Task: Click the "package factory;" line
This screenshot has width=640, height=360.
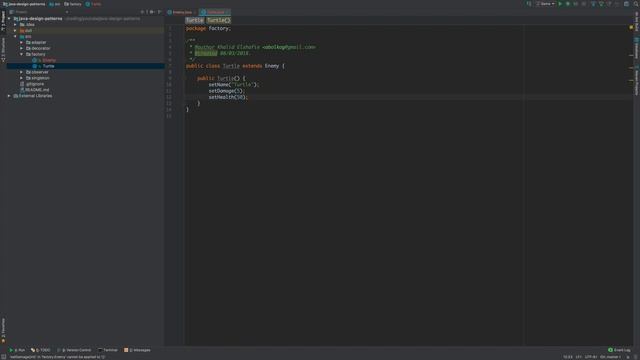Action: 208,29
